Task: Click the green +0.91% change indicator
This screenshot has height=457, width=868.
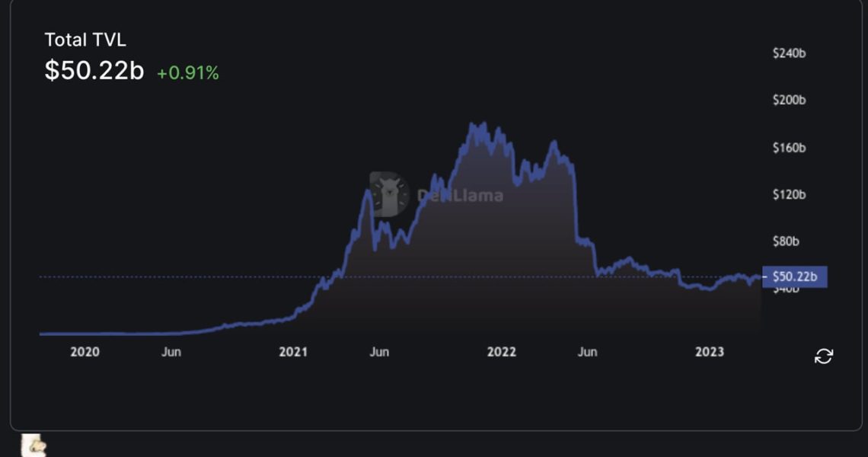Action: (x=188, y=73)
